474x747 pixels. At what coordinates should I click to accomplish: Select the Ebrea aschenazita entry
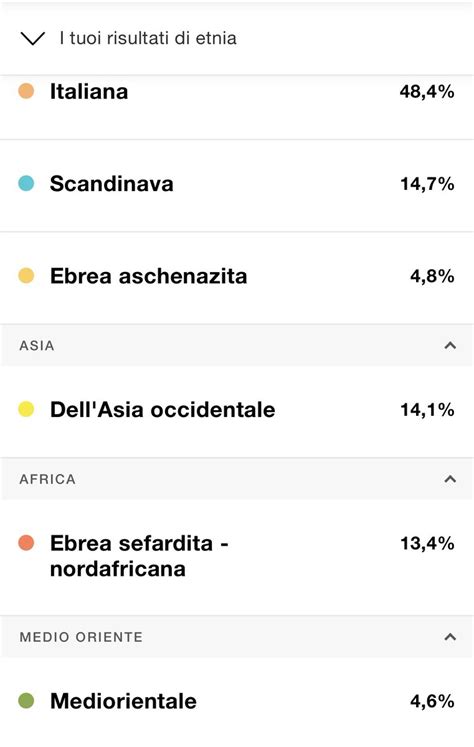(237, 278)
